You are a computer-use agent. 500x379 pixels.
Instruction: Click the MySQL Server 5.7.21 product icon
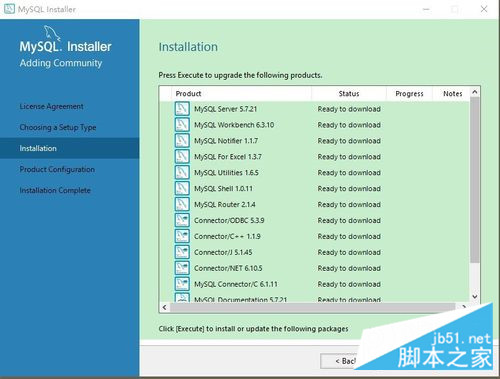pos(182,109)
